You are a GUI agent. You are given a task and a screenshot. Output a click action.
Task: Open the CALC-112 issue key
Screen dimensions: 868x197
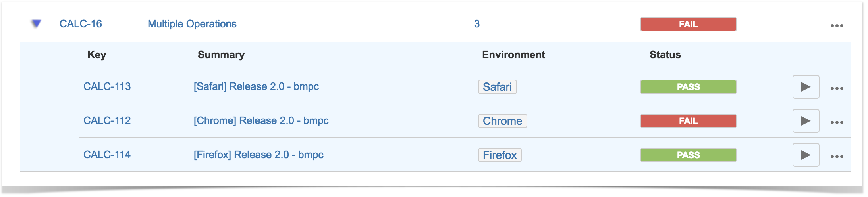click(107, 120)
